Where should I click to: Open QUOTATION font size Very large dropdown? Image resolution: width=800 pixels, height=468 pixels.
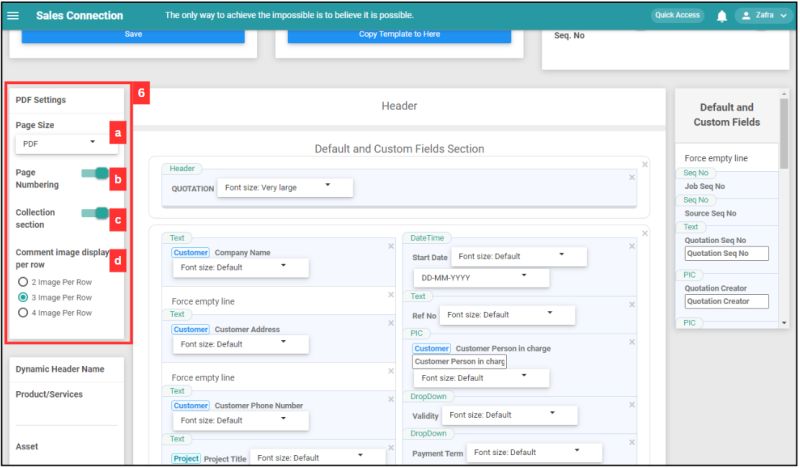coord(285,187)
